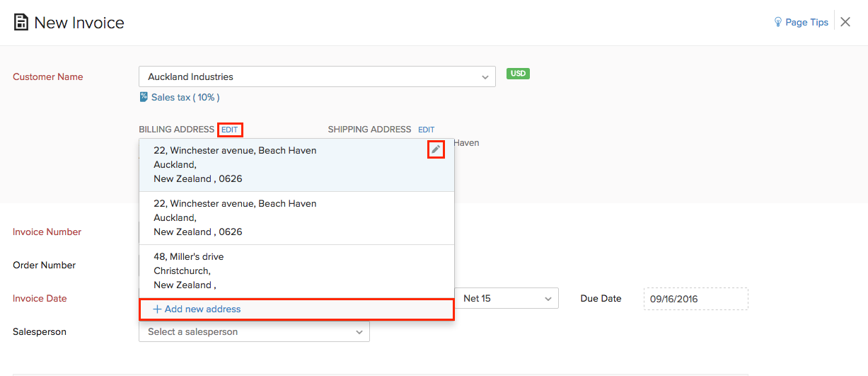Click the Sales tax percent icon
This screenshot has width=868, height=376.
click(144, 97)
